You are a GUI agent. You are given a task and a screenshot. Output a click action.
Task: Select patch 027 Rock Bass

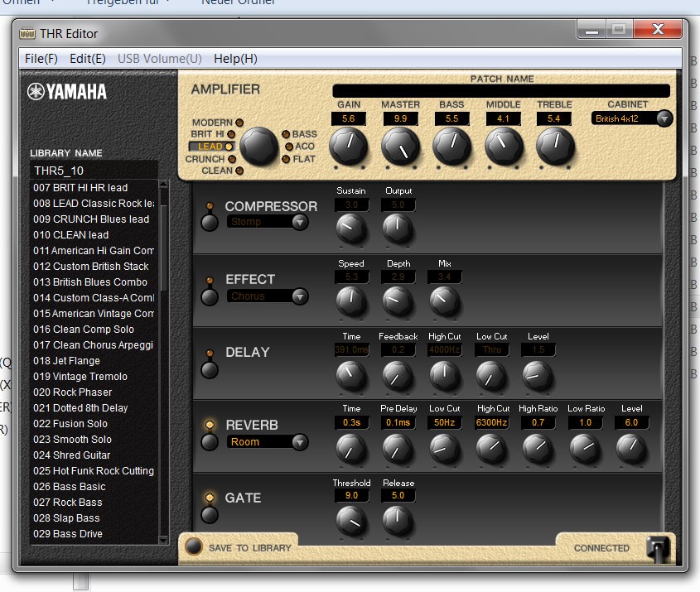tap(94, 503)
